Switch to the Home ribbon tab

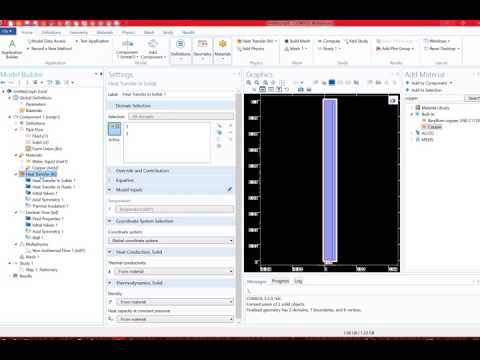pos(27,32)
